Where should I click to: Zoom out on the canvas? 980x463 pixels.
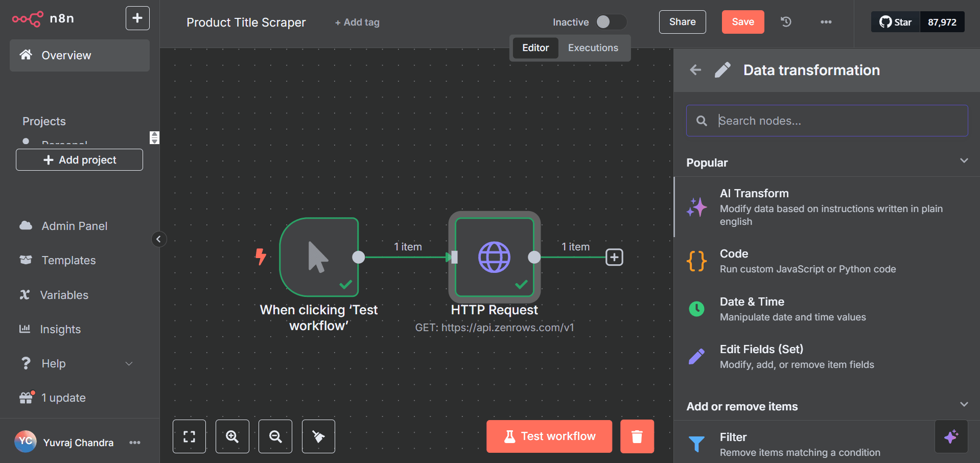tap(275, 436)
